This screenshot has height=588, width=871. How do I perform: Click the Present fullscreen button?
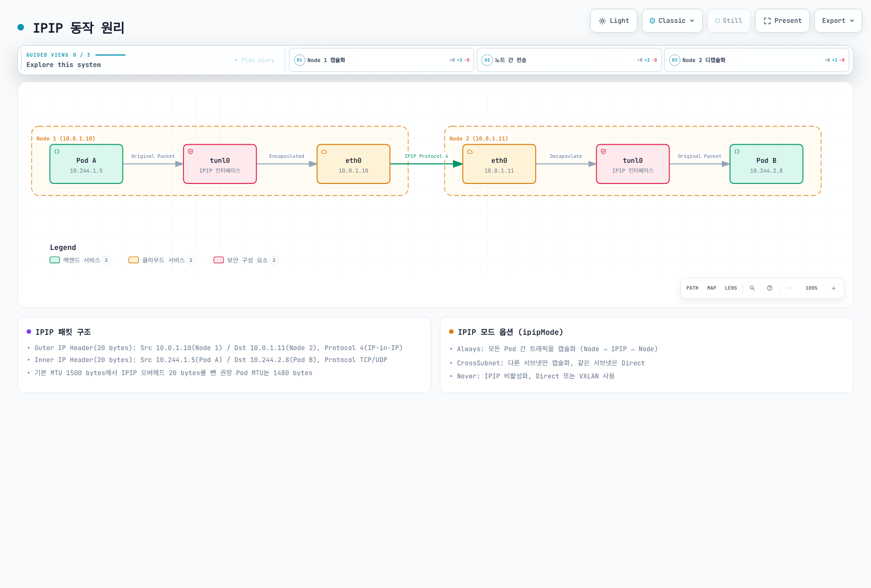coord(782,21)
